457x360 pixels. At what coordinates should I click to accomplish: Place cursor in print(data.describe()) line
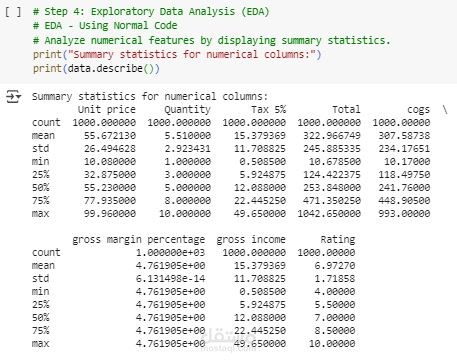pyautogui.click(x=96, y=69)
